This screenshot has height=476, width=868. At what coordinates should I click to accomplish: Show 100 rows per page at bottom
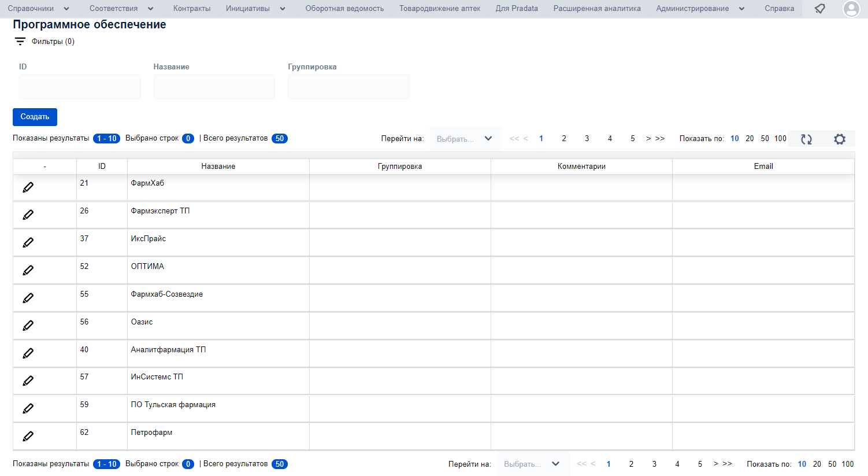[x=848, y=464]
